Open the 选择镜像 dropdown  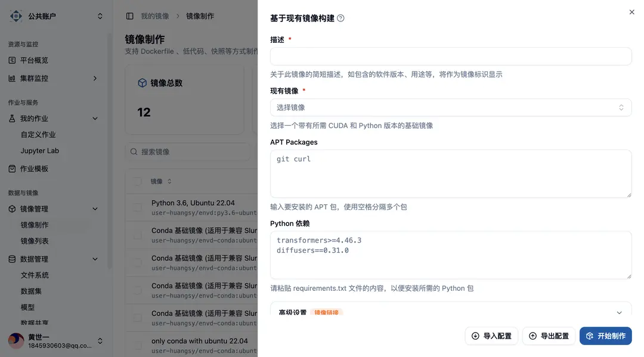click(451, 107)
